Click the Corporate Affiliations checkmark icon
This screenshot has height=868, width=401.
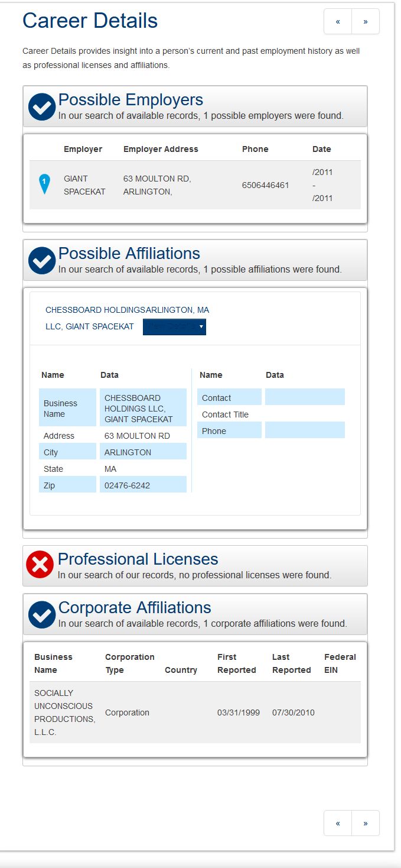42,615
